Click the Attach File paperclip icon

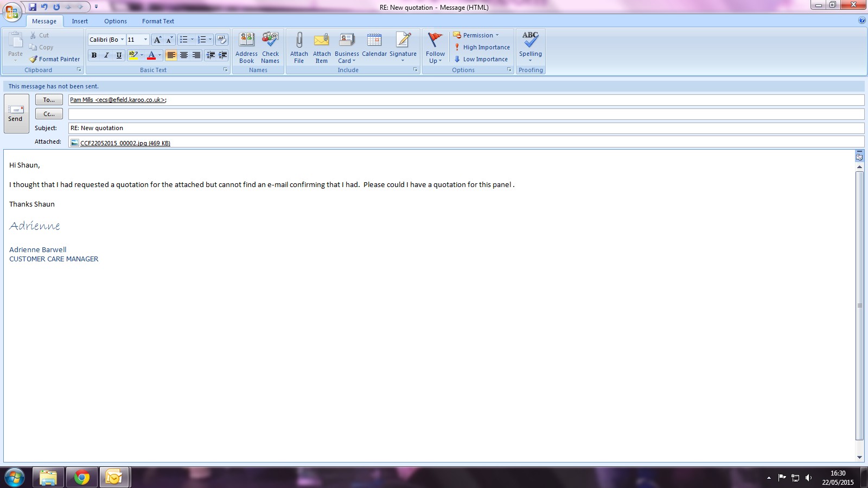[x=299, y=41]
